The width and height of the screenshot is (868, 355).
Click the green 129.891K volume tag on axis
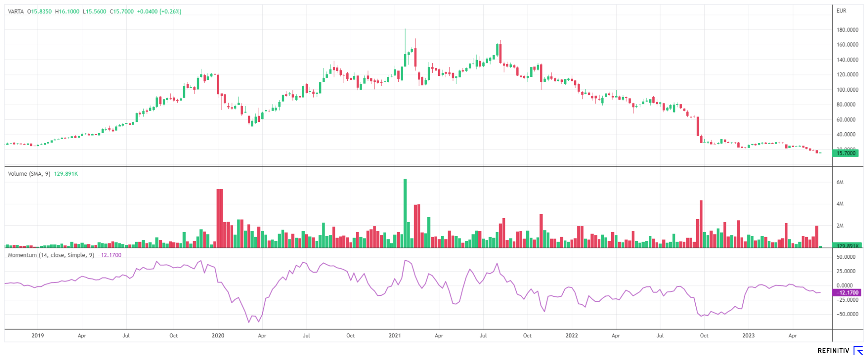pyautogui.click(x=846, y=246)
